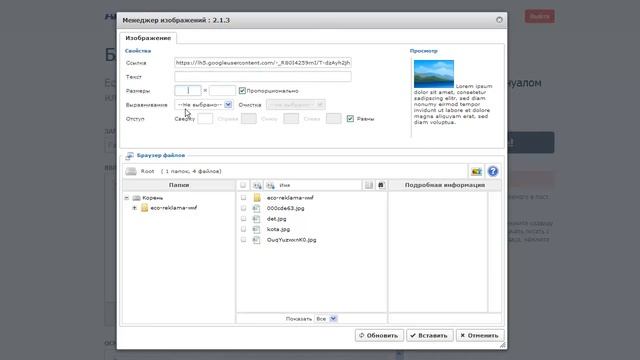The image size is (640, 360).
Task: Click the eco-reklama-wwf folder icon in list
Action: [x=257, y=198]
